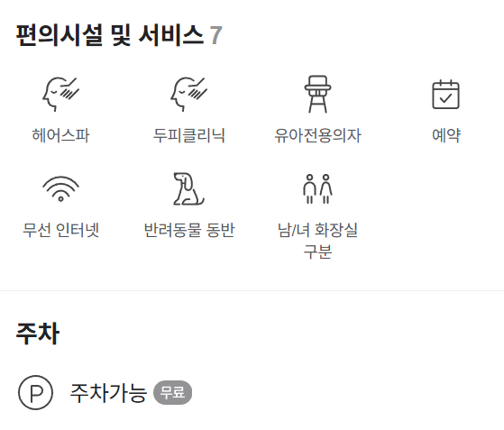504x430 pixels.
Task: Click the 남/녀 화장실 restroom icon
Action: pyautogui.click(x=317, y=189)
